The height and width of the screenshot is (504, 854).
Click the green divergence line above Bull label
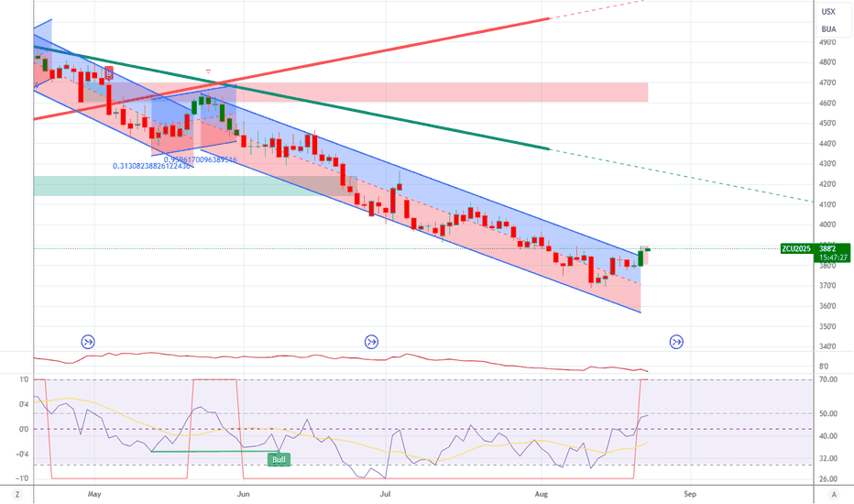coord(215,451)
